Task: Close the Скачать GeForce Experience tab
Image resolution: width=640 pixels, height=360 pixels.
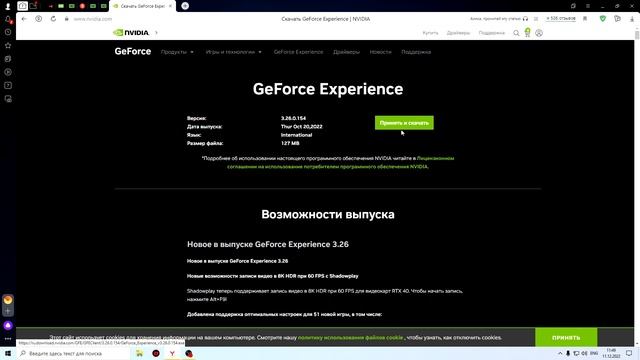Action: click(170, 6)
